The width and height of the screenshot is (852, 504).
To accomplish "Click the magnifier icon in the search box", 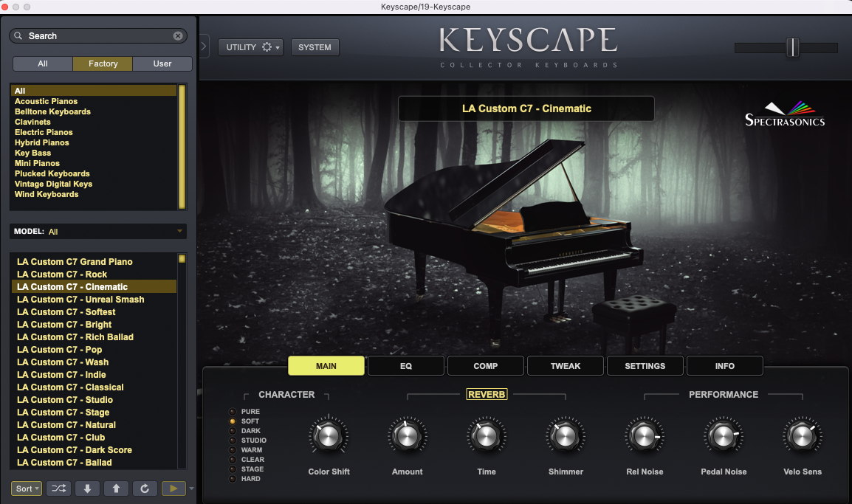I will pos(18,36).
